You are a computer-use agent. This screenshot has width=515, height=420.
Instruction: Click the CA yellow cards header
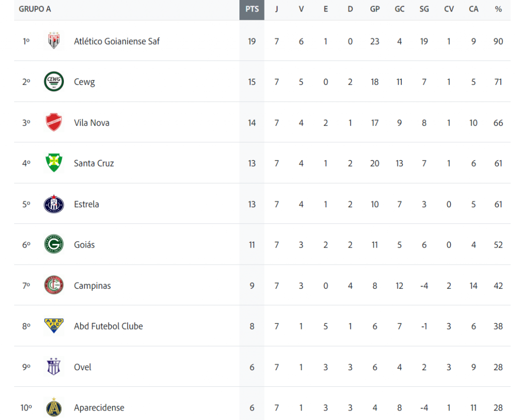(x=473, y=9)
